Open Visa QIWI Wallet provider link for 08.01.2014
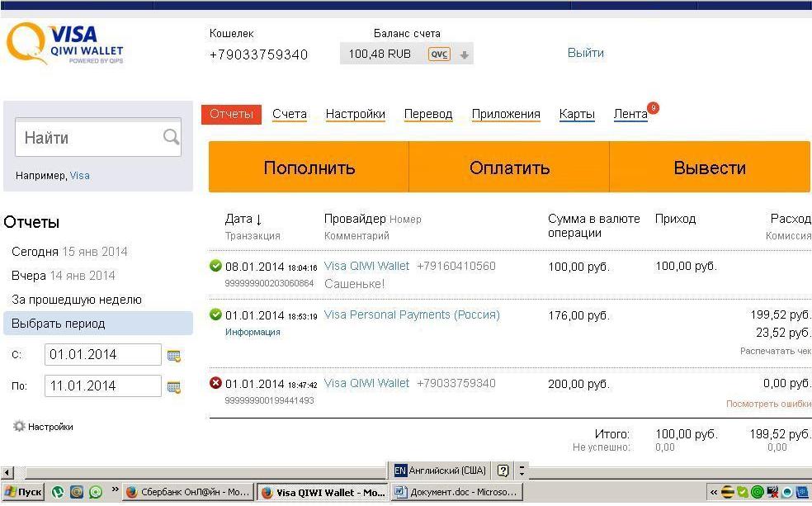The height and width of the screenshot is (506, 812). (x=366, y=266)
